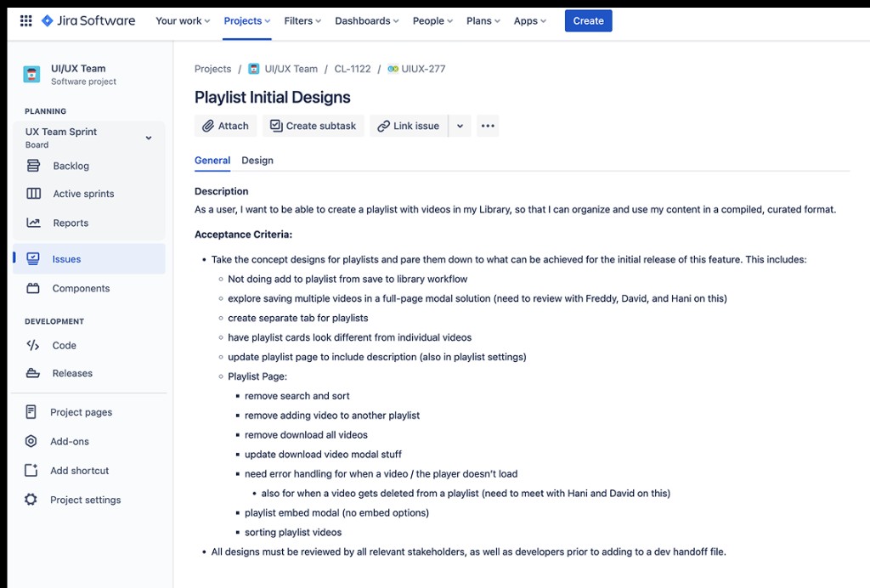
Task: Collapse the UX Team Sprint board chevron
Action: 148,137
